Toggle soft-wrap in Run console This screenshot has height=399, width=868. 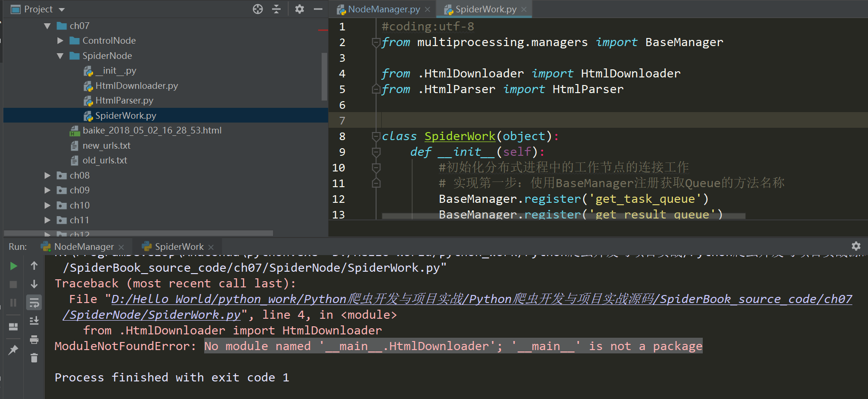click(34, 303)
